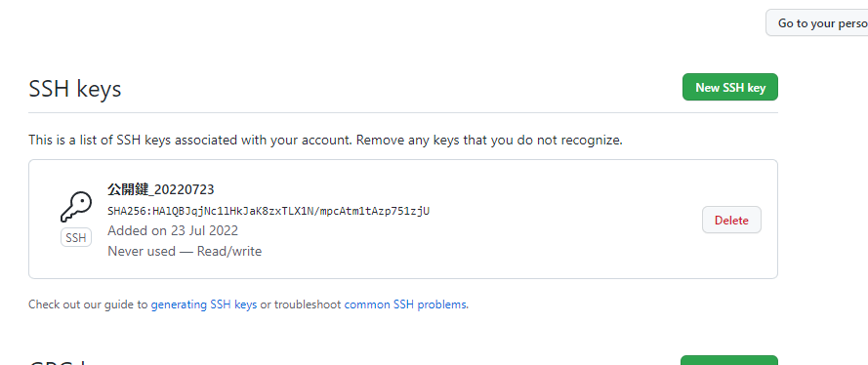Viewport: 868px width, 365px height.
Task: Click the partially visible green button at bottom
Action: coord(729,360)
